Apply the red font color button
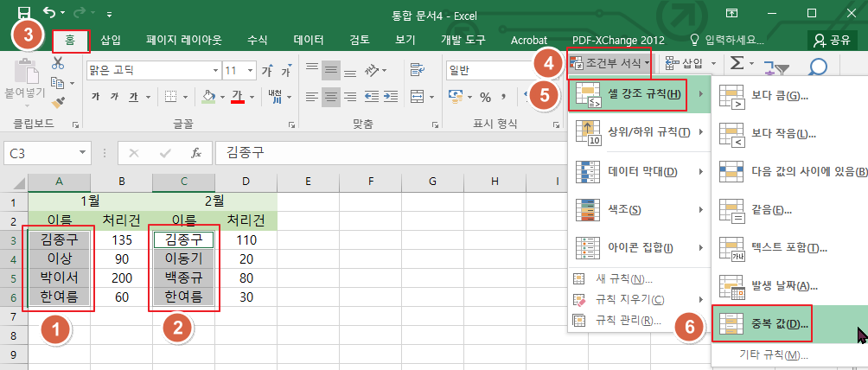 coord(239,97)
